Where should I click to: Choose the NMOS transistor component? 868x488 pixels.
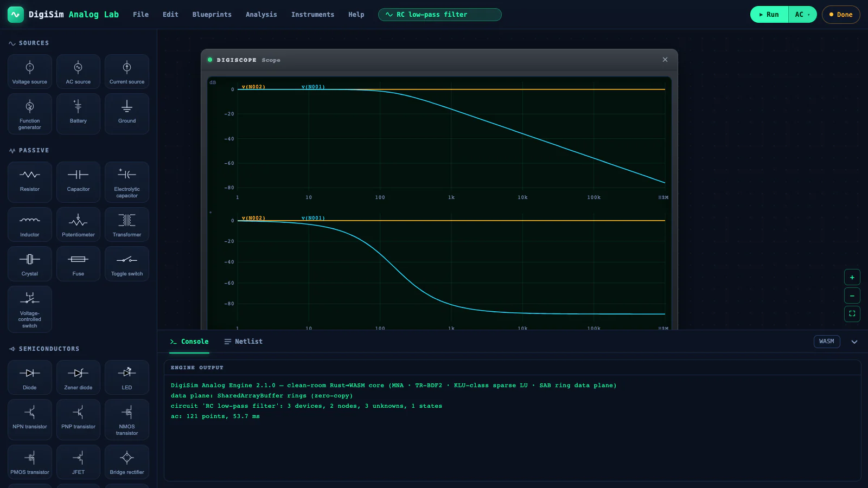[x=127, y=420]
